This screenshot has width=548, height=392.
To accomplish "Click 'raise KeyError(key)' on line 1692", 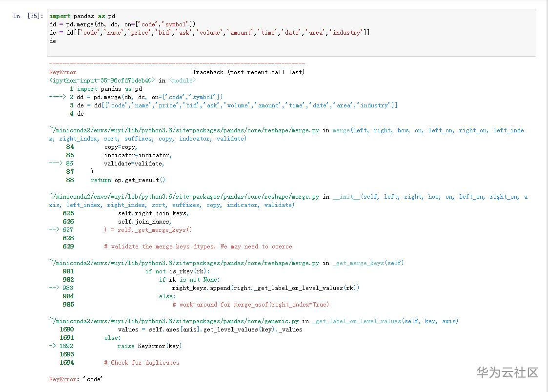I will pyautogui.click(x=149, y=346).
